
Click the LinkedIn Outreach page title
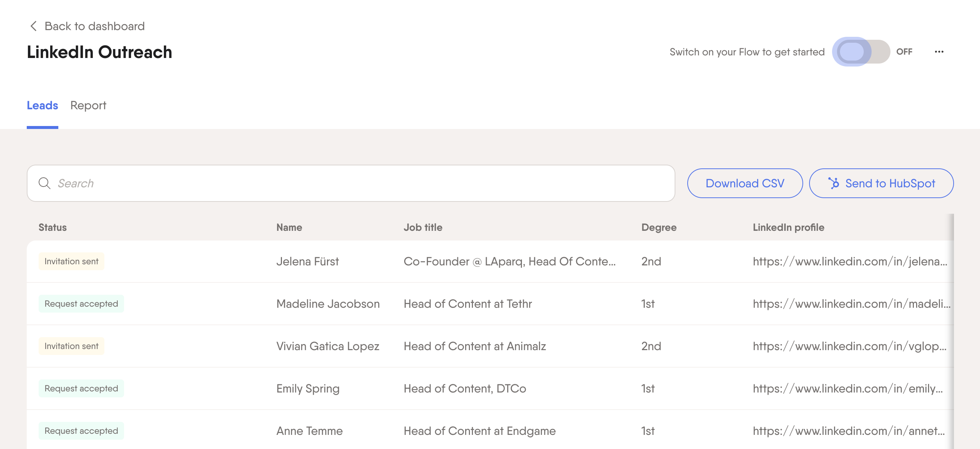coord(99,52)
